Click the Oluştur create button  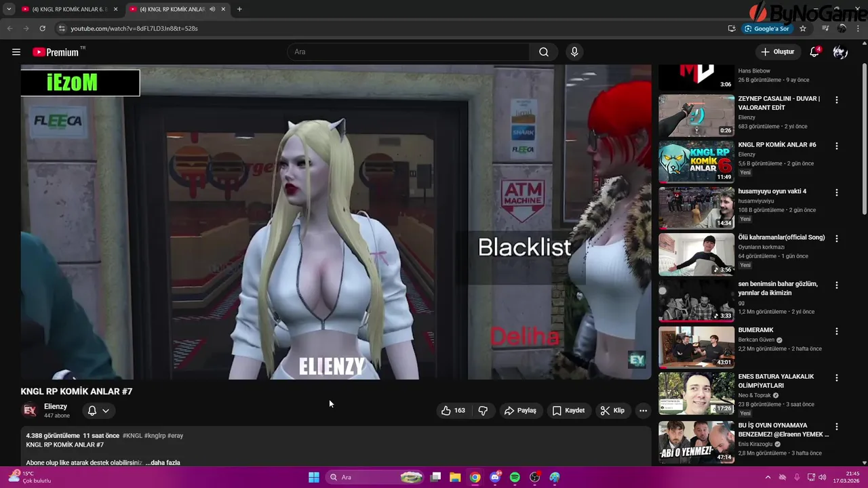777,52
